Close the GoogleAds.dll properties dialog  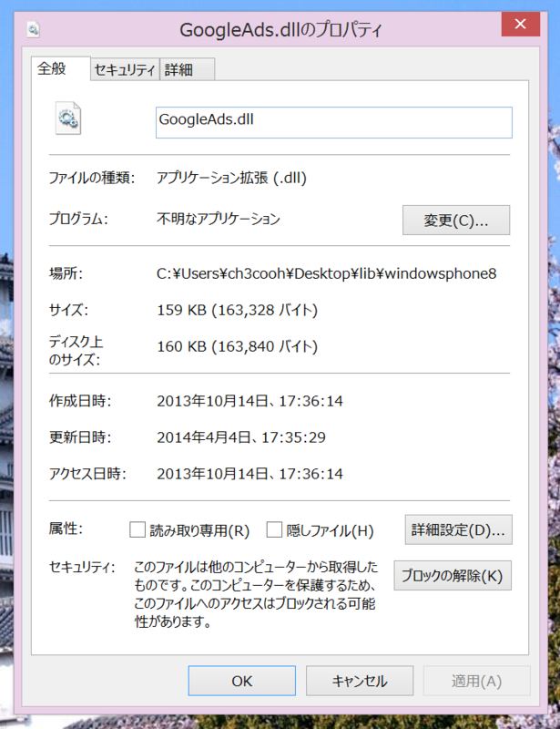click(x=521, y=24)
